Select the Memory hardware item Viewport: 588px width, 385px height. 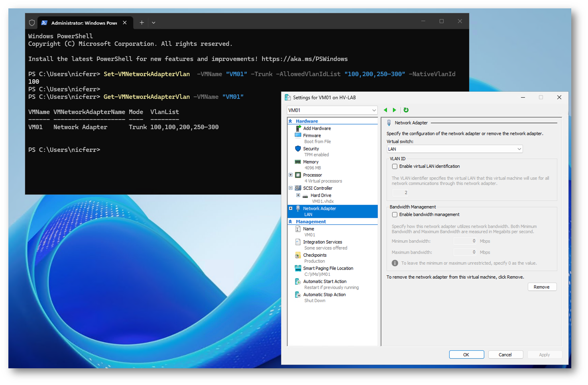[x=311, y=162]
